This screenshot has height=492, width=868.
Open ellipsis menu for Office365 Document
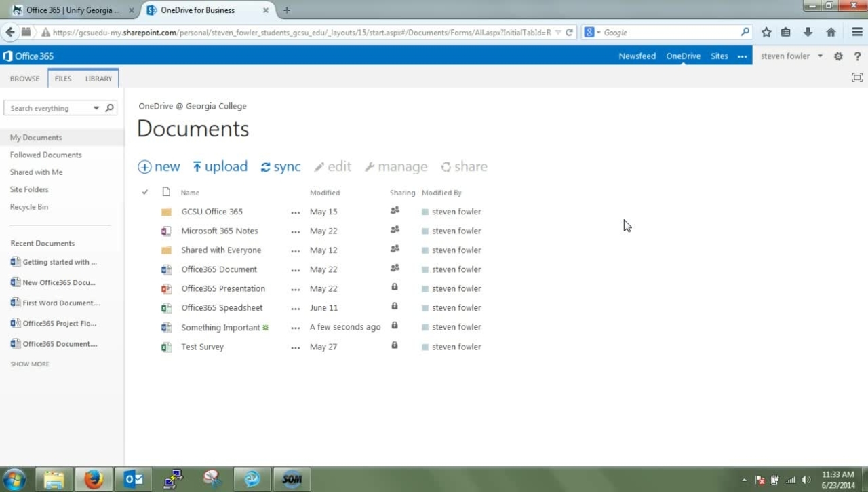point(296,270)
